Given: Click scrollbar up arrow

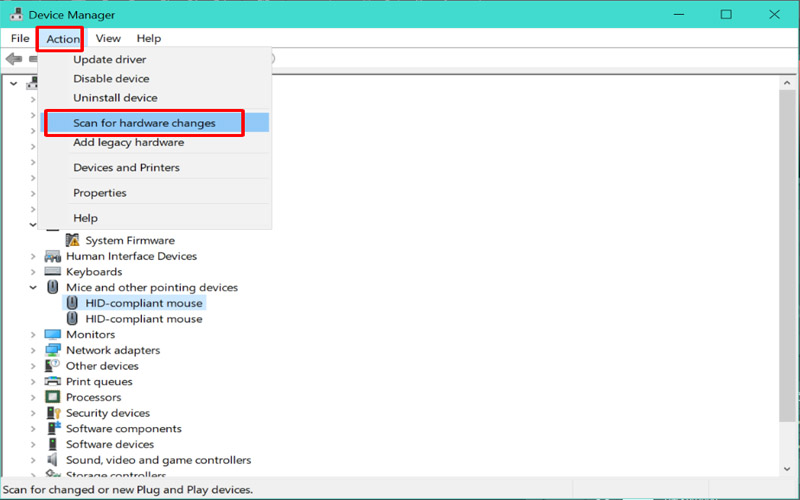Looking at the screenshot, I should (x=787, y=83).
